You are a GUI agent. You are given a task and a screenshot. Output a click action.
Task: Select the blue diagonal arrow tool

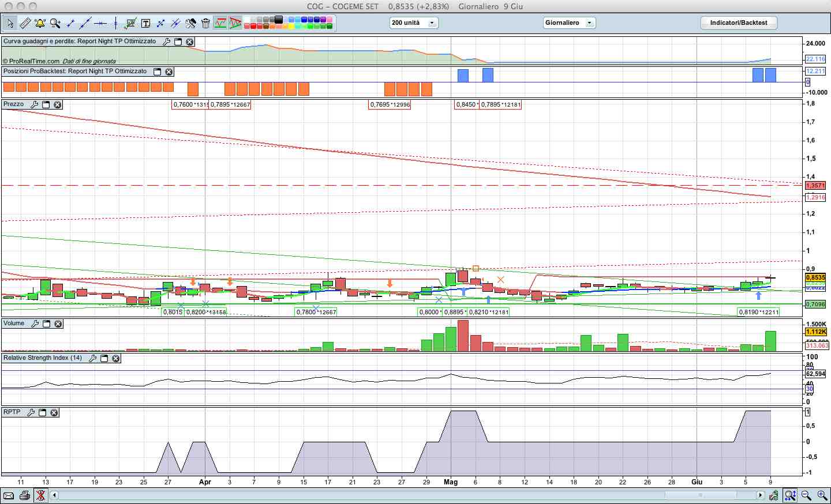pos(160,23)
